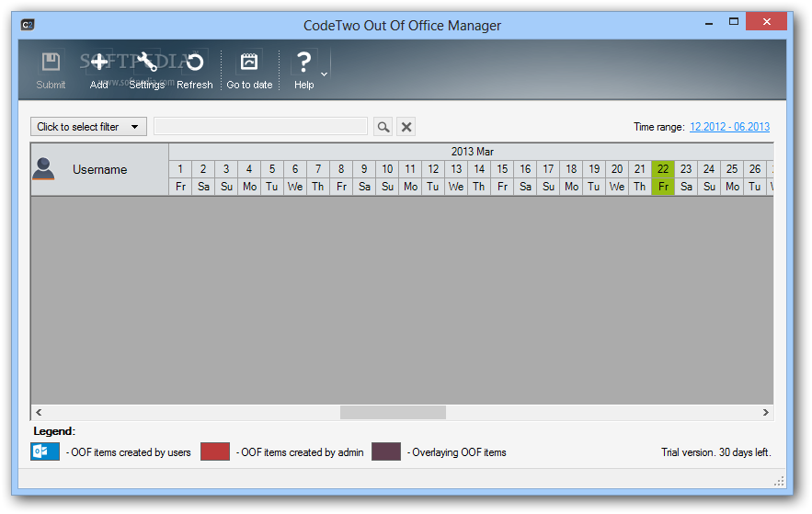Open the time range 12.2012 - 06.2013 link

pos(729,127)
